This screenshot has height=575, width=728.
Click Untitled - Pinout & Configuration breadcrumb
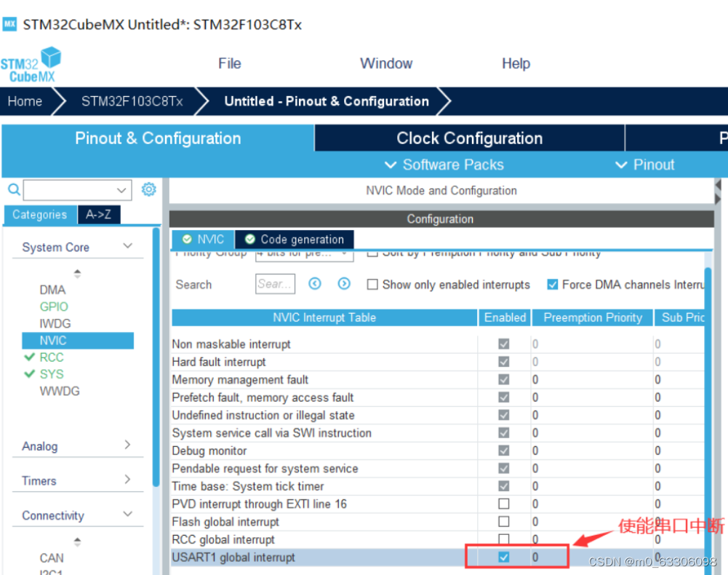point(327,101)
